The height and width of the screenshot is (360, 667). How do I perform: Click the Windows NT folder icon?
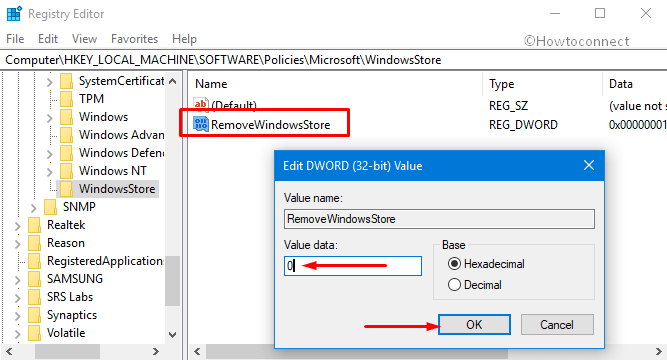click(66, 171)
